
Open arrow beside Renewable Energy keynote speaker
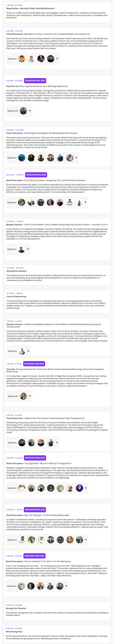[30, 396]
